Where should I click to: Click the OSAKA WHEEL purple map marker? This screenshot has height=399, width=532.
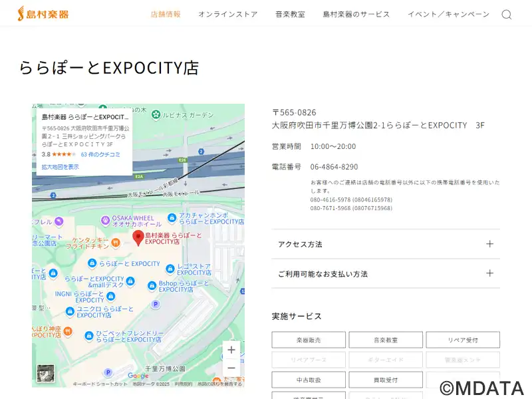pyautogui.click(x=106, y=221)
